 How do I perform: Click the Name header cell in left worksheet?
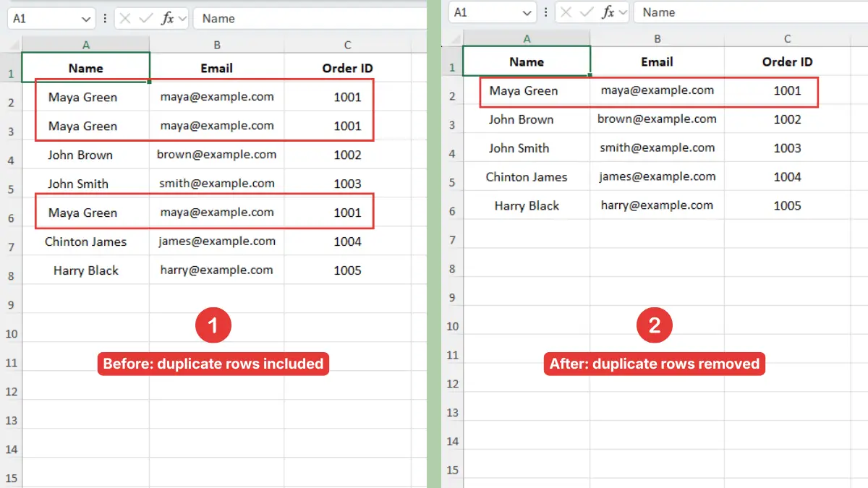[86, 68]
